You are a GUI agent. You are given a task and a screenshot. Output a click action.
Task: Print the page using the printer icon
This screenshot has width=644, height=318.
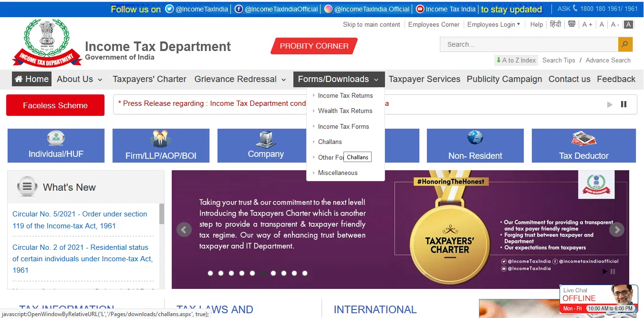[571, 24]
